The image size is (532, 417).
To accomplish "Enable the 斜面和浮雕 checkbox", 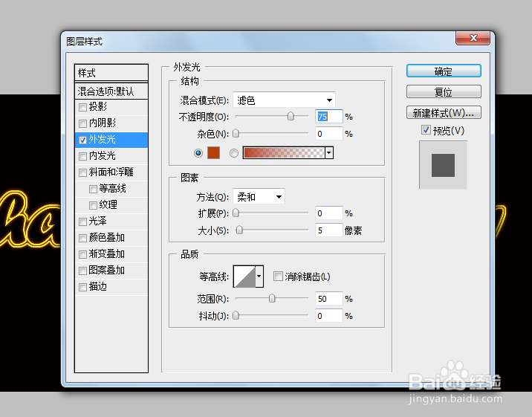I will (x=82, y=172).
